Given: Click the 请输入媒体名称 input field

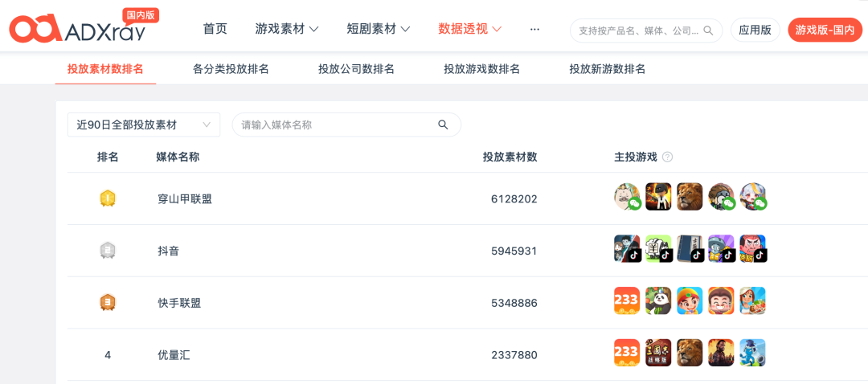Looking at the screenshot, I should [x=346, y=125].
